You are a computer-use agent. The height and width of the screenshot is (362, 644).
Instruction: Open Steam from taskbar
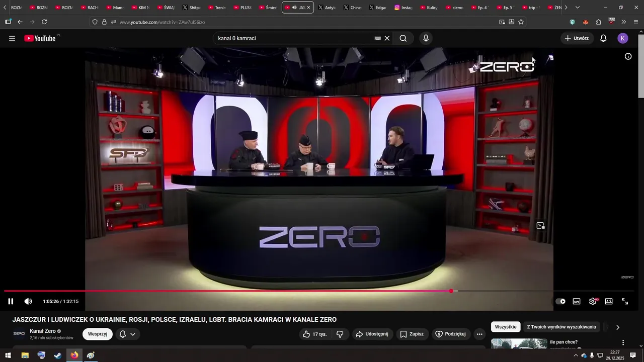tap(58, 355)
